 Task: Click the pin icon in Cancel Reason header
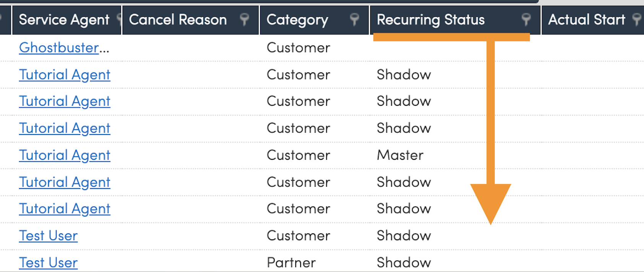click(x=244, y=19)
